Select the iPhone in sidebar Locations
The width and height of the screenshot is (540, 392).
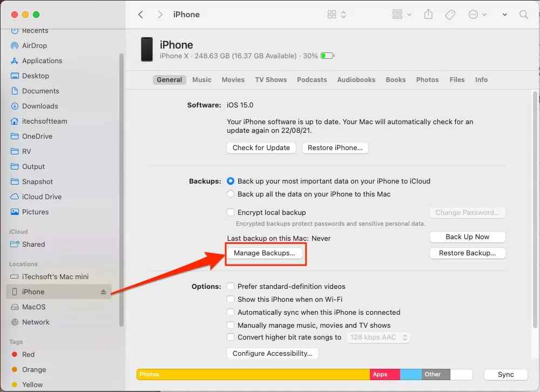(x=58, y=292)
